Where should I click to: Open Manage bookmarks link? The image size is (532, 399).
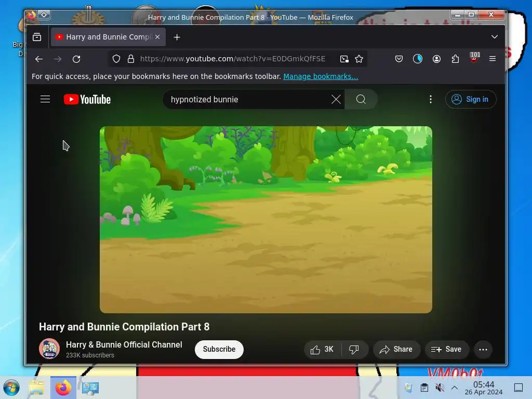point(321,76)
